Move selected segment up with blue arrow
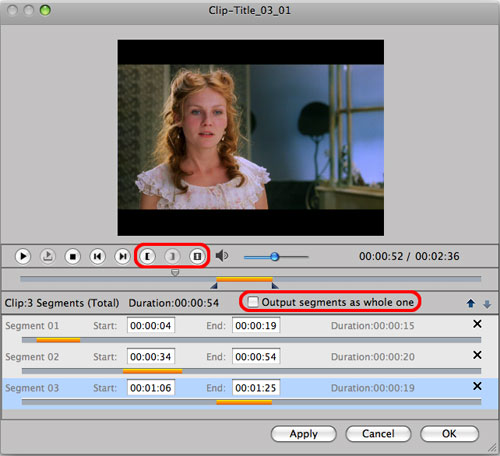 tap(471, 303)
